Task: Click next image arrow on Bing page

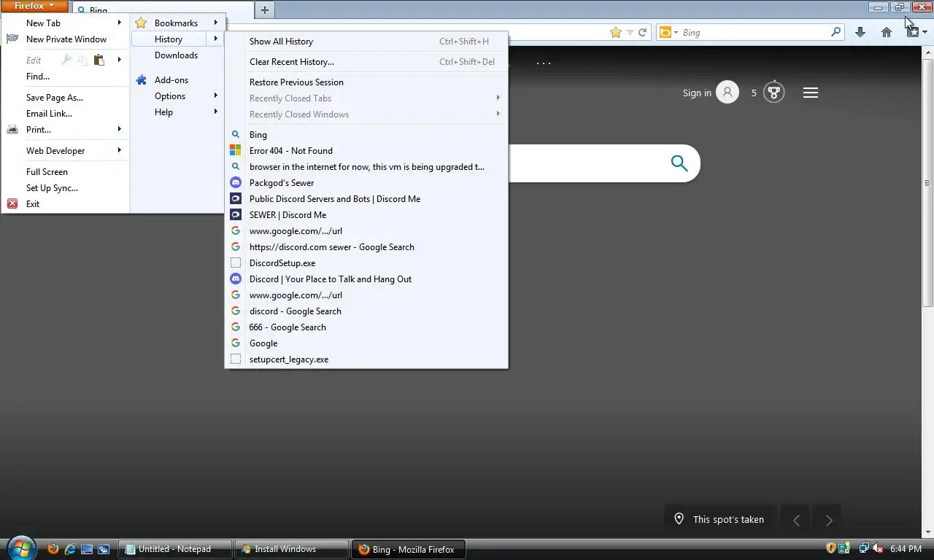Action: click(x=828, y=520)
